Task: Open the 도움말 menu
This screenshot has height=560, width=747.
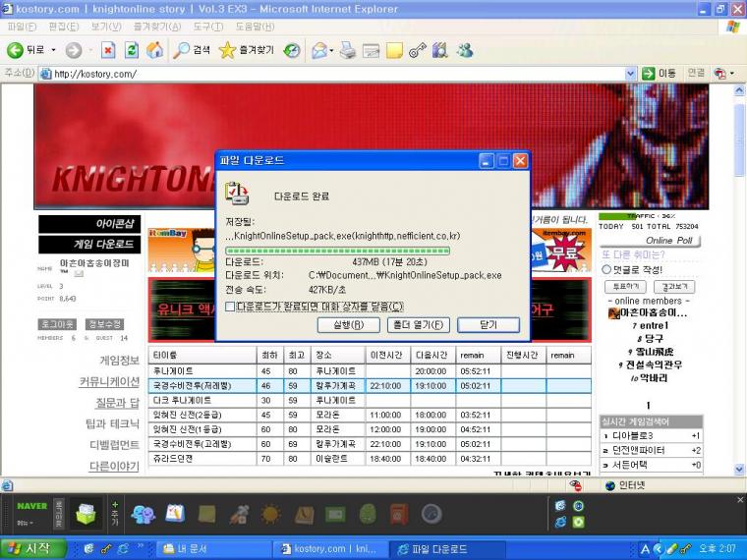Action: (x=255, y=28)
